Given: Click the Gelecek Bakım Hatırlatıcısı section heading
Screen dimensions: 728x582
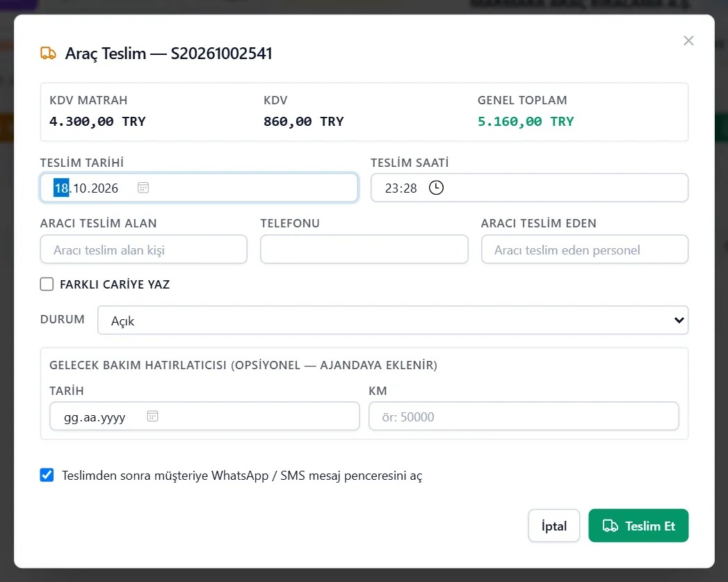Looking at the screenshot, I should [243, 365].
